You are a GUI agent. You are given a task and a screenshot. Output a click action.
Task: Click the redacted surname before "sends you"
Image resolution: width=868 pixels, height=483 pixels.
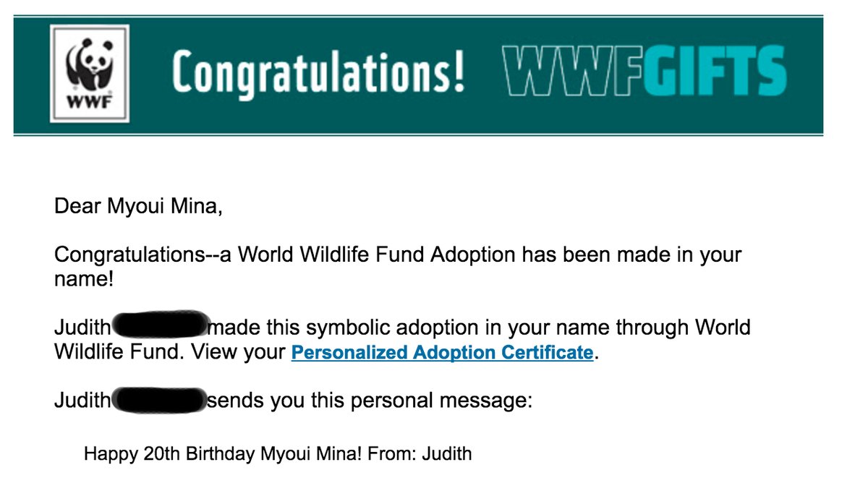160,399
